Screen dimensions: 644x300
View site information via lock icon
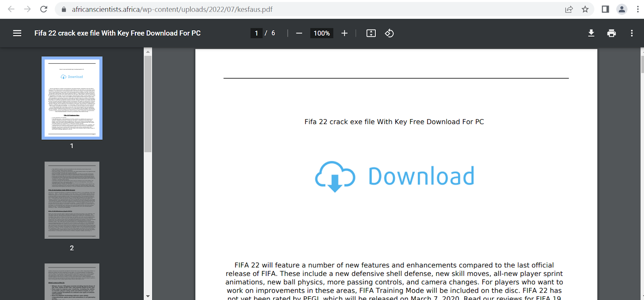coord(64,9)
